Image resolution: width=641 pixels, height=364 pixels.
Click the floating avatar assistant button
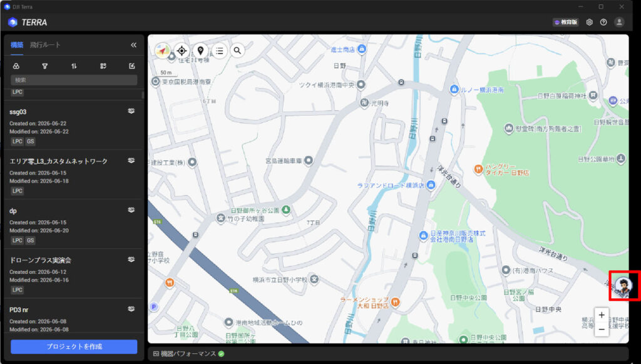click(x=624, y=286)
